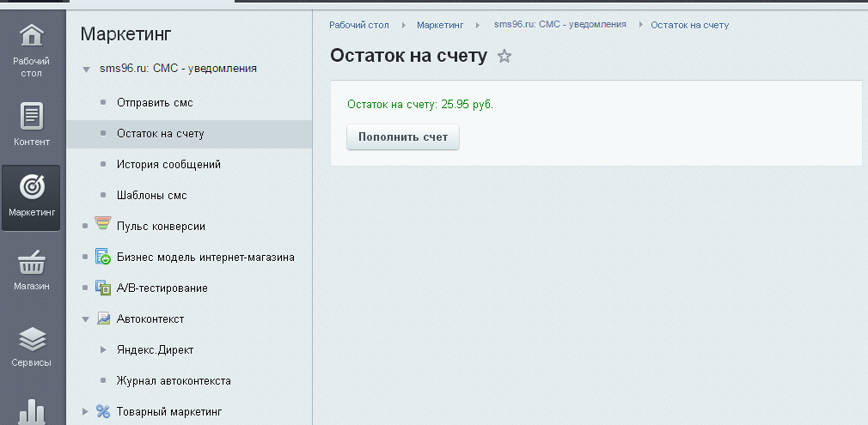This screenshot has width=868, height=425.
Task: Open the Магазин basket icon
Action: [x=31, y=264]
